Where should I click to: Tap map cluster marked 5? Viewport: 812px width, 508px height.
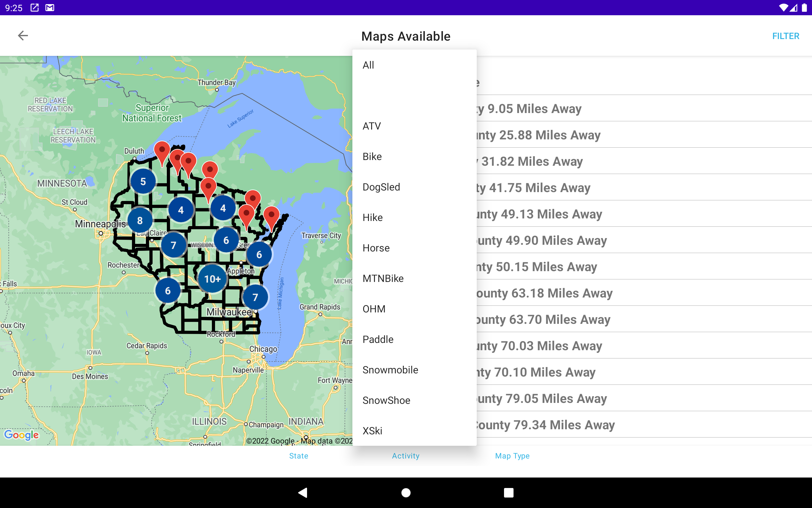(143, 181)
